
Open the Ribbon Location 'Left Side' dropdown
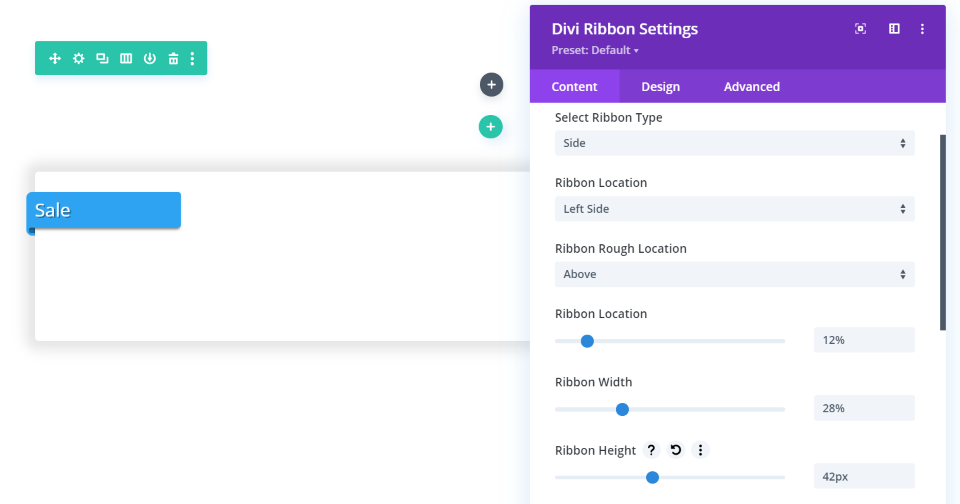tap(734, 209)
